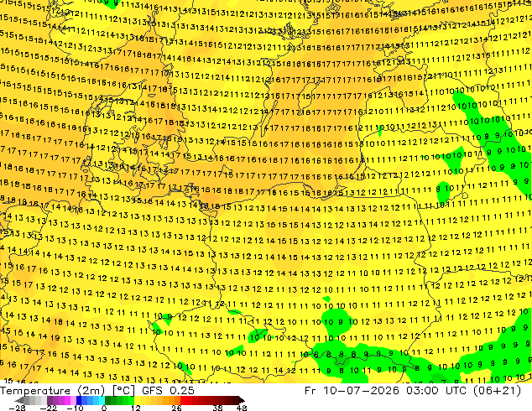Click the legend scale value "12" under the color bar
Viewport: 532px width, 411px height.
click(x=136, y=408)
